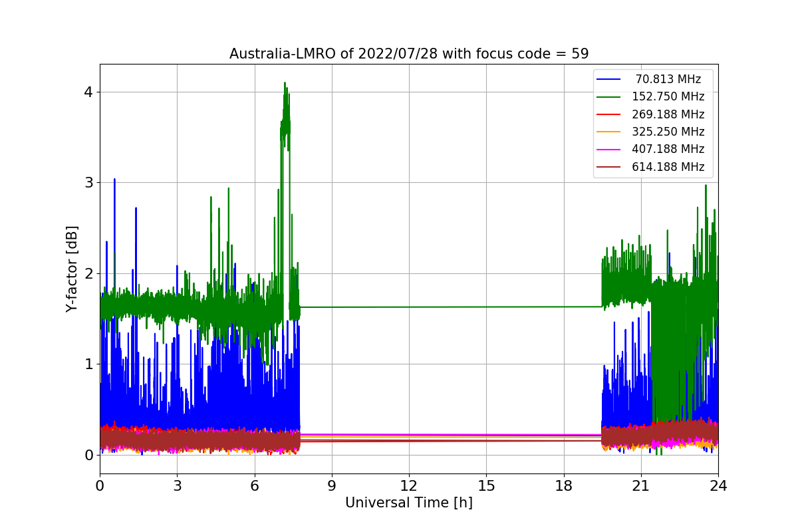
Task: Click y-axis tick label 2
Action: pyautogui.click(x=88, y=273)
